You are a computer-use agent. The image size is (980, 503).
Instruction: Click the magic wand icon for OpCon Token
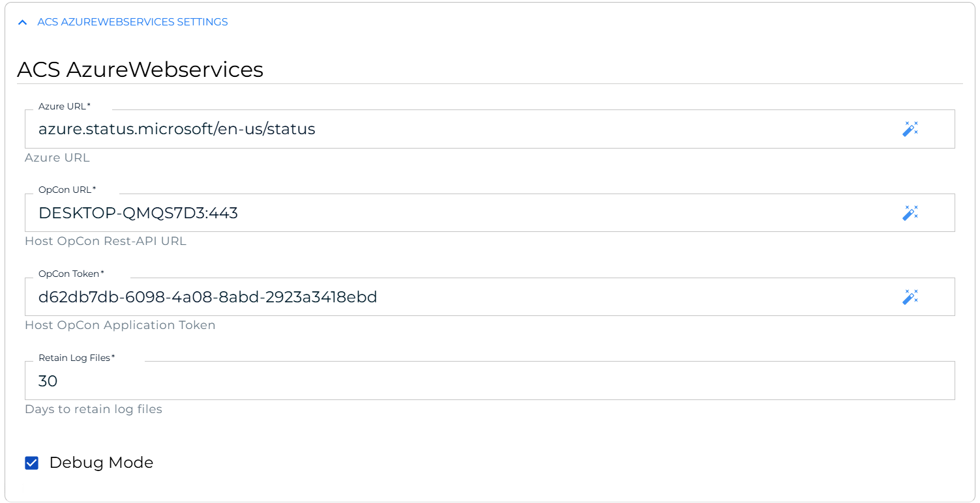tap(910, 297)
